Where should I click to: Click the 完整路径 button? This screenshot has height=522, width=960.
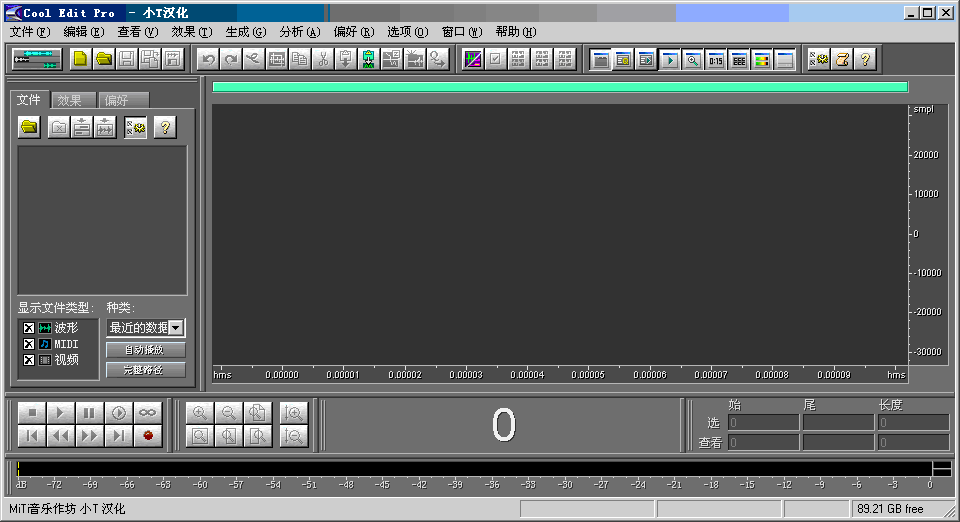tap(146, 370)
